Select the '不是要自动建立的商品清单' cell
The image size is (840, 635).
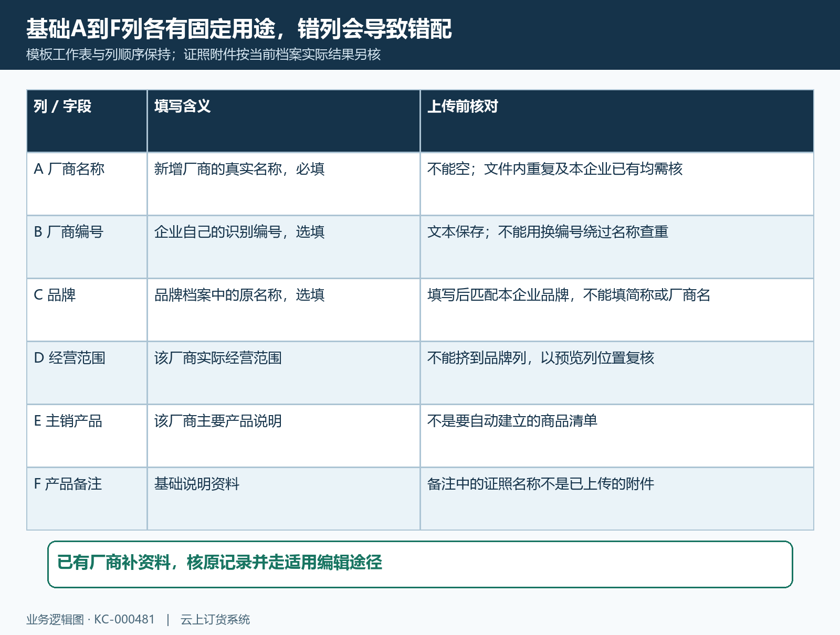point(617,436)
